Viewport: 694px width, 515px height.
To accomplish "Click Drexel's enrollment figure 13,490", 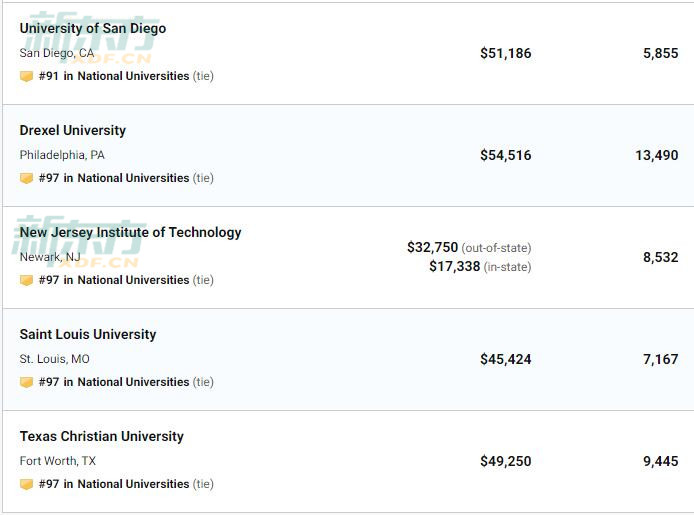I will (x=657, y=155).
